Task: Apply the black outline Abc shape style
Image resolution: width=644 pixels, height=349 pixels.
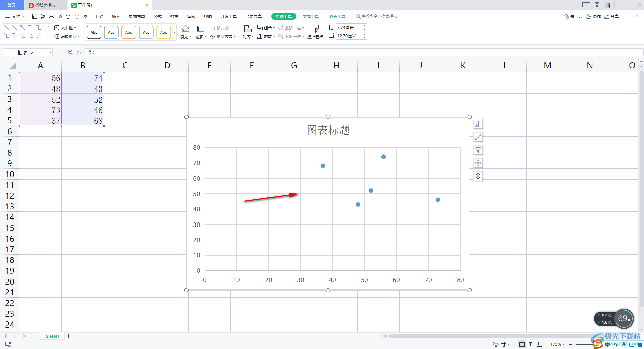Action: click(x=94, y=32)
